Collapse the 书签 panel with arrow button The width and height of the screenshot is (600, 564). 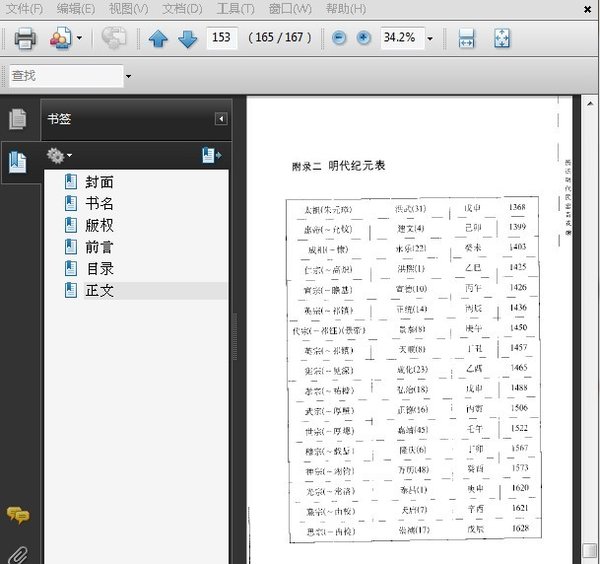(x=221, y=119)
